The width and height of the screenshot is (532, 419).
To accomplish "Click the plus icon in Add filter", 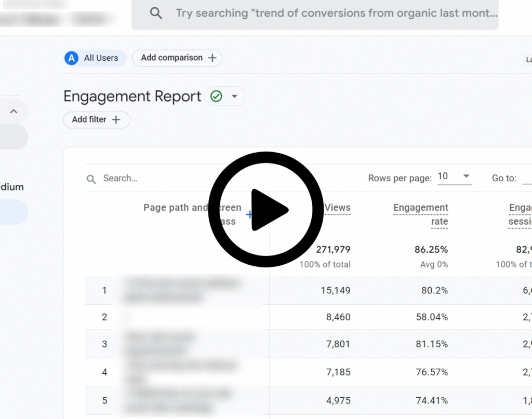I will [x=116, y=120].
